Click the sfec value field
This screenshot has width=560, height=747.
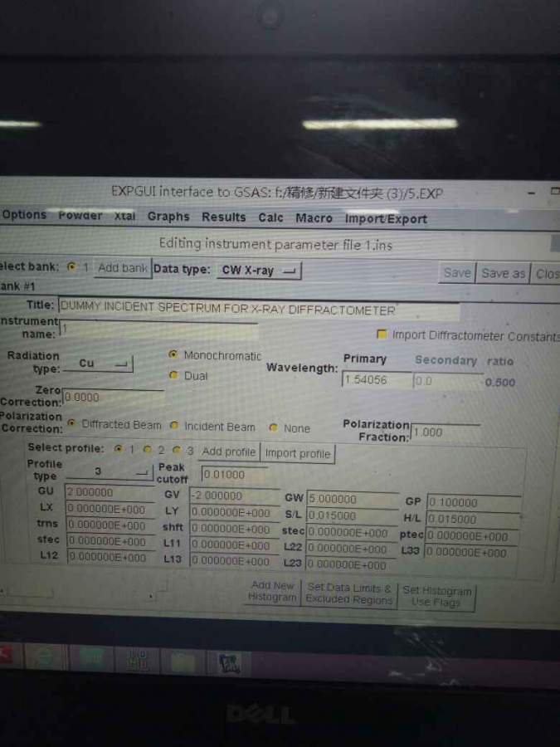pos(111,542)
